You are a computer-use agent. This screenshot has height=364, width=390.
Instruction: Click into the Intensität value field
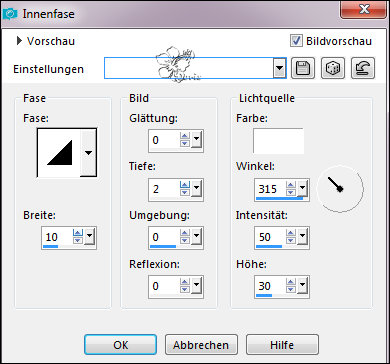[x=271, y=237]
